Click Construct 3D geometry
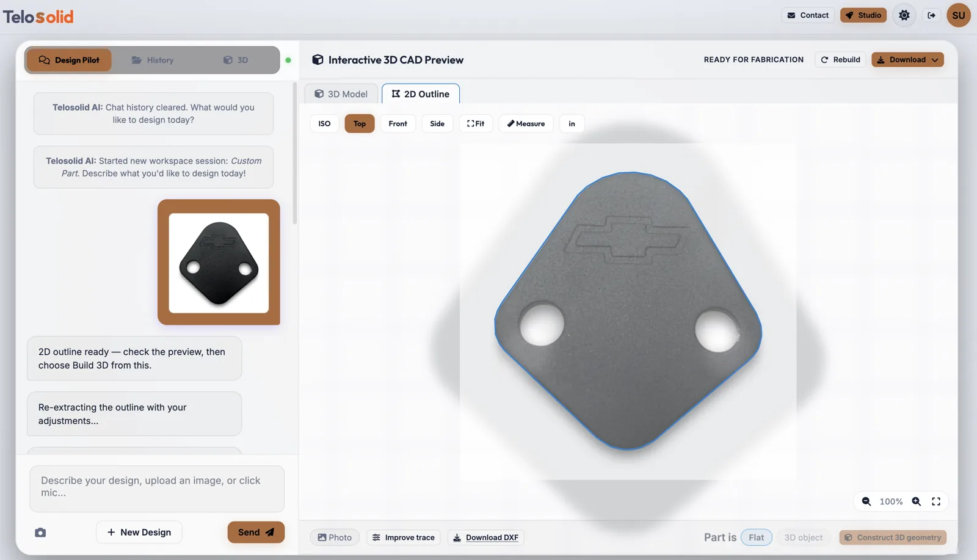The width and height of the screenshot is (977, 560). point(893,537)
